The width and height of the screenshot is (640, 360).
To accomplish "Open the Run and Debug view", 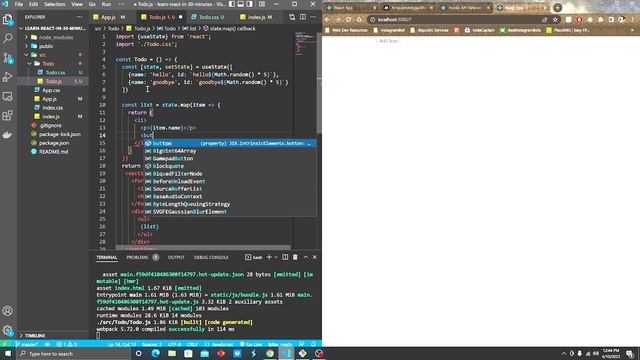I will 8,77.
